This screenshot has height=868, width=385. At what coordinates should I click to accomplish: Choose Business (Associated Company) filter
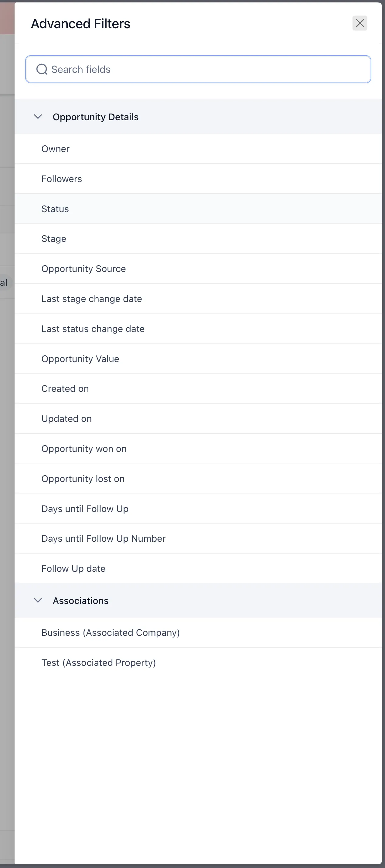pyautogui.click(x=198, y=632)
